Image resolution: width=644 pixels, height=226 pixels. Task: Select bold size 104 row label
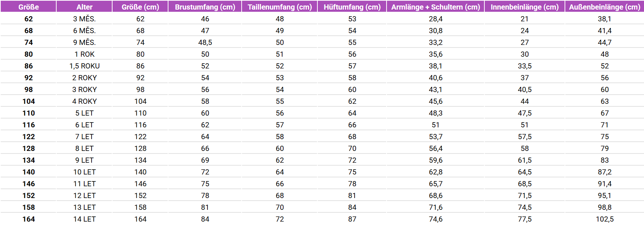pyautogui.click(x=28, y=101)
